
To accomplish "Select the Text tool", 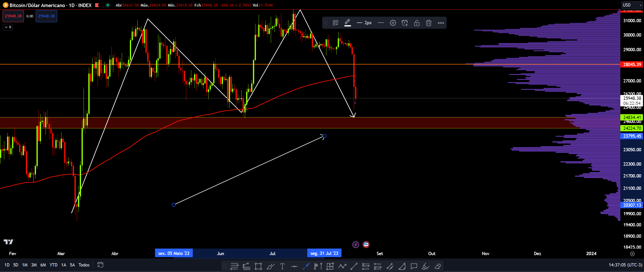I will [282, 266].
